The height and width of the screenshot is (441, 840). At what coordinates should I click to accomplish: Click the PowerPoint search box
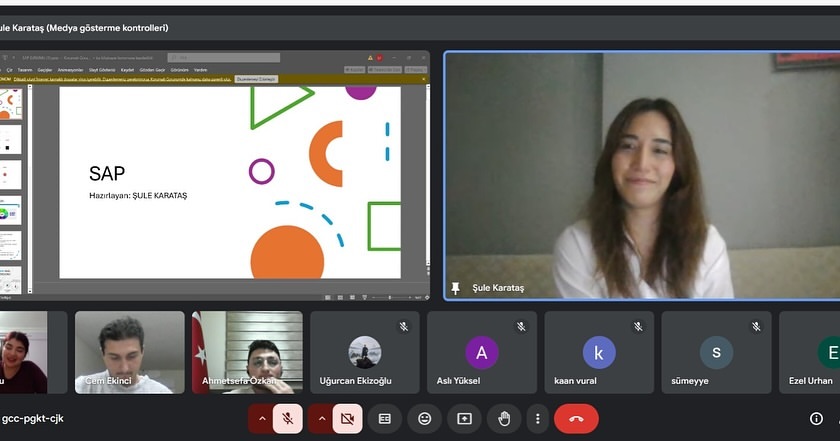(223, 57)
